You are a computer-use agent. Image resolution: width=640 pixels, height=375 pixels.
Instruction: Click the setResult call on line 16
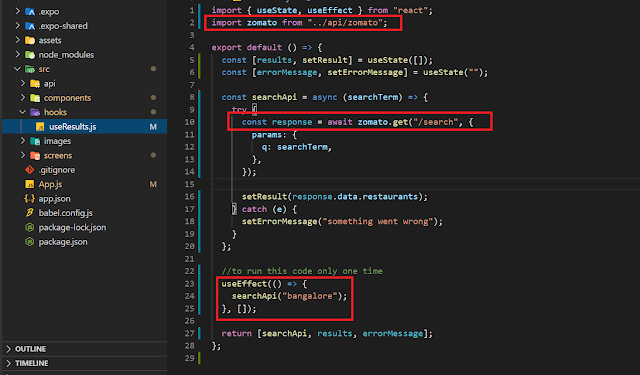coord(334,196)
